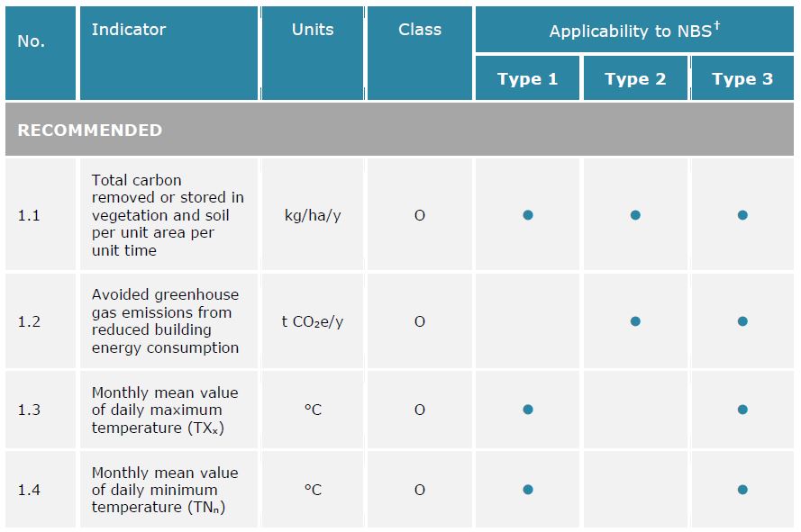
Task: Click the Type 3 dot for indicator 1.1
Action: (742, 215)
